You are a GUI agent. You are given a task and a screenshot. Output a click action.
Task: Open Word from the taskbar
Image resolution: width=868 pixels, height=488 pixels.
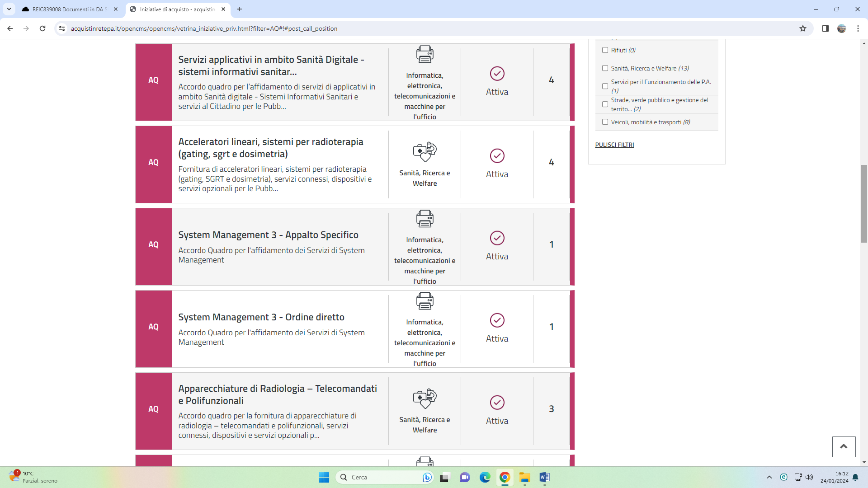point(544,477)
